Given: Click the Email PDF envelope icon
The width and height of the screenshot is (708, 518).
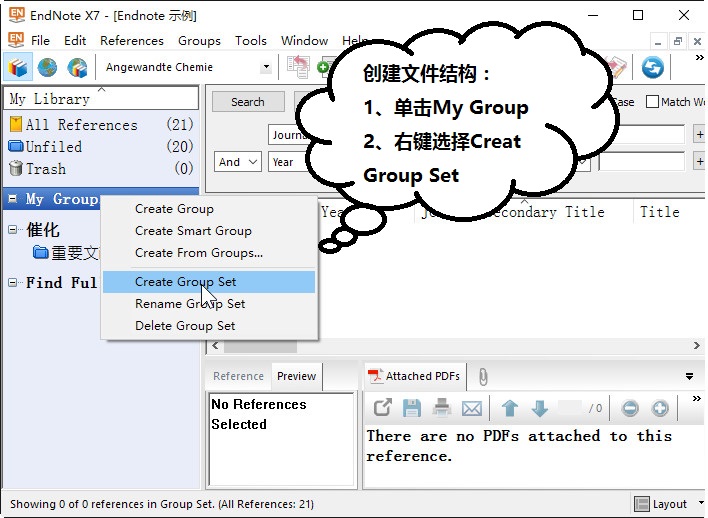Looking at the screenshot, I should coord(472,409).
